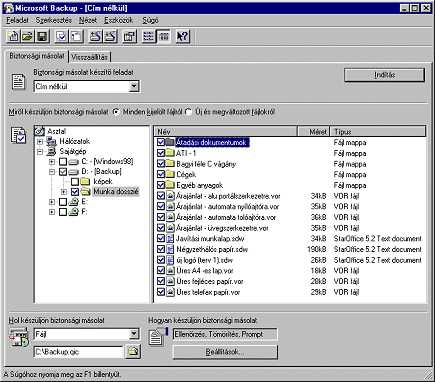Click the browse folder icon beside C:\Backup.qic

(133, 351)
